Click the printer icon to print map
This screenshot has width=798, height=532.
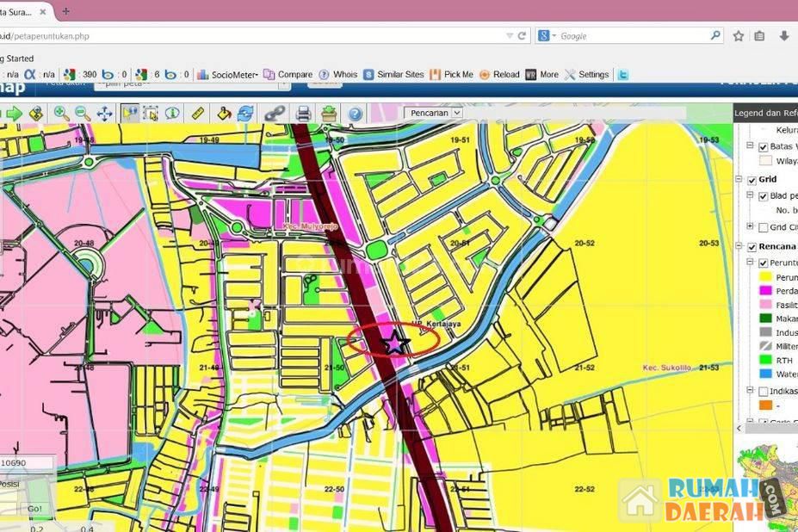[303, 114]
